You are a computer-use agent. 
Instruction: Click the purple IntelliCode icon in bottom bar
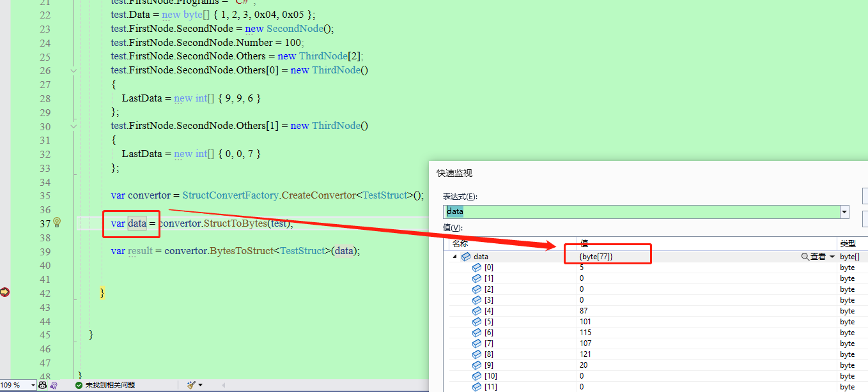tap(54, 385)
